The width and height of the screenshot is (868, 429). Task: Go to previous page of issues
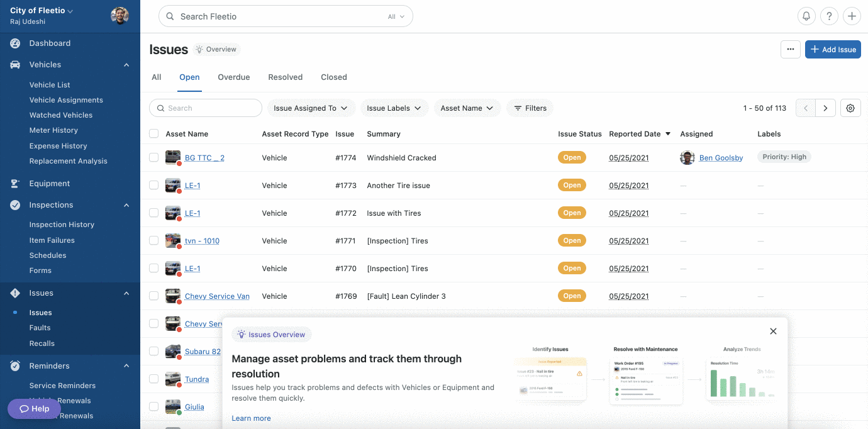(x=806, y=108)
